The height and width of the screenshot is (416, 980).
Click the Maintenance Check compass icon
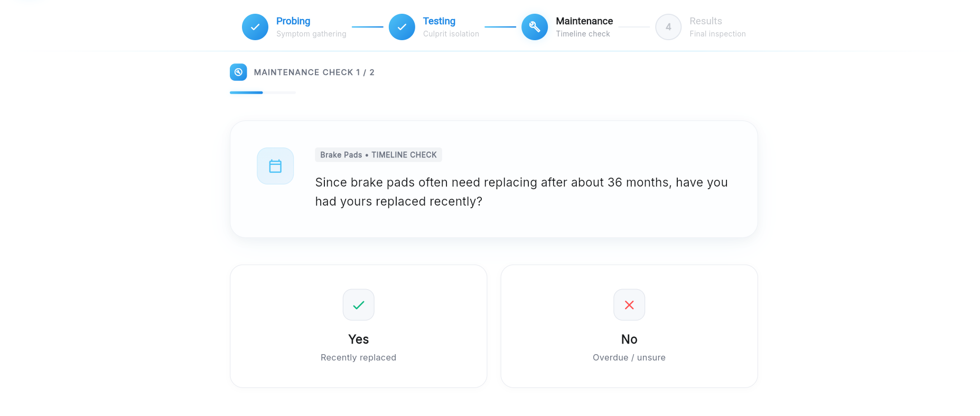238,72
